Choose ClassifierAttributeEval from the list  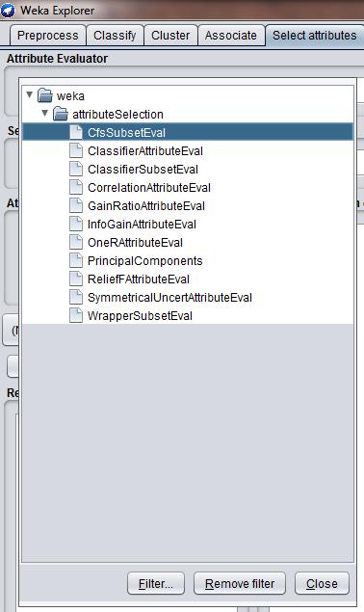145,151
